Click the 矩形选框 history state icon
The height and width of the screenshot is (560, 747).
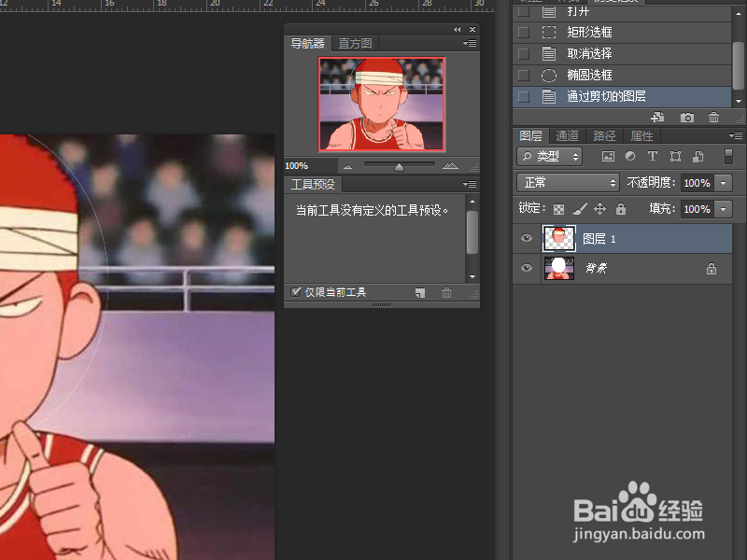pos(549,32)
